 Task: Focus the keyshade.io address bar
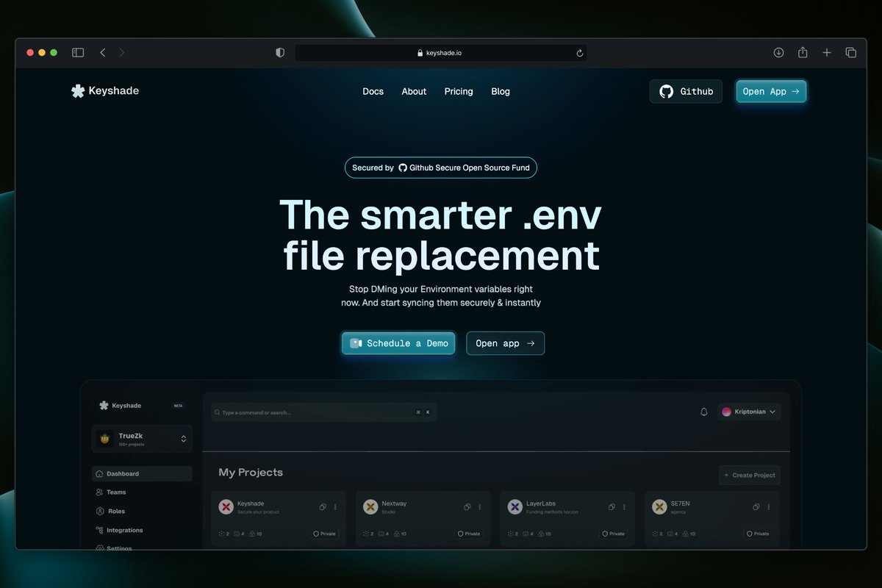tap(441, 53)
